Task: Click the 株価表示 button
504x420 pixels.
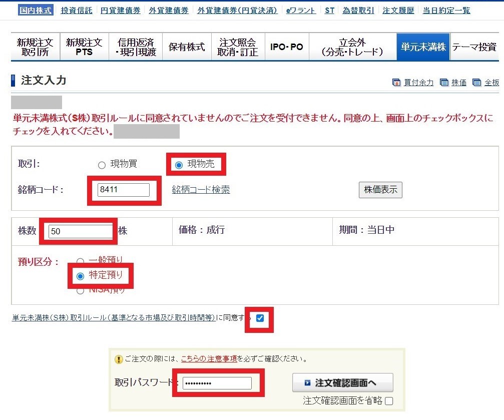Action: 380,190
